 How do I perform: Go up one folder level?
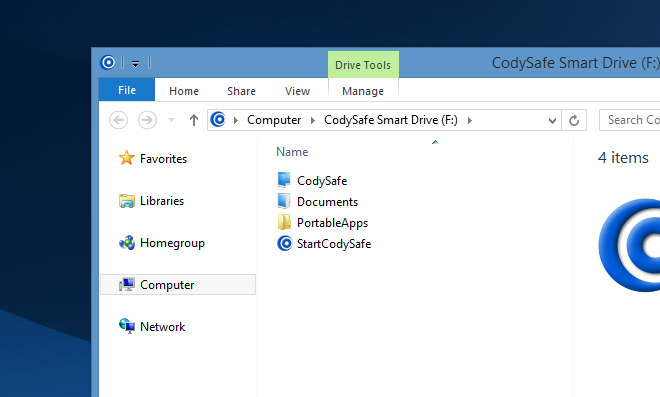click(x=194, y=120)
